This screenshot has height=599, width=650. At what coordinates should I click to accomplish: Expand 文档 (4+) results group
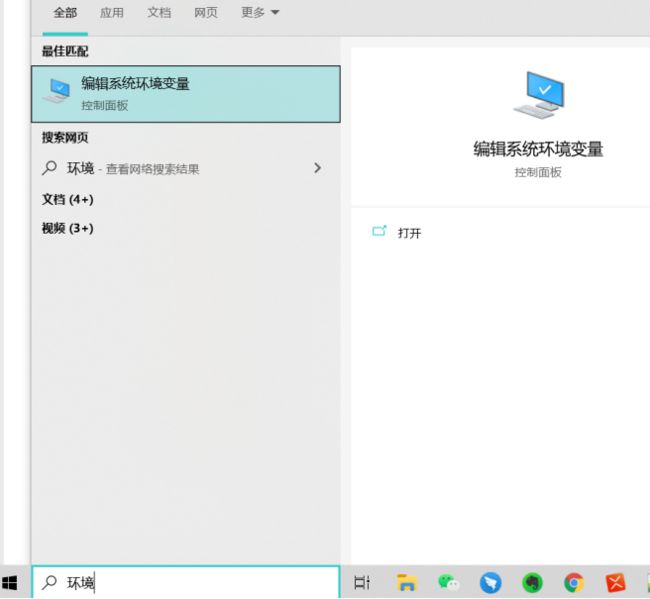coord(68,199)
